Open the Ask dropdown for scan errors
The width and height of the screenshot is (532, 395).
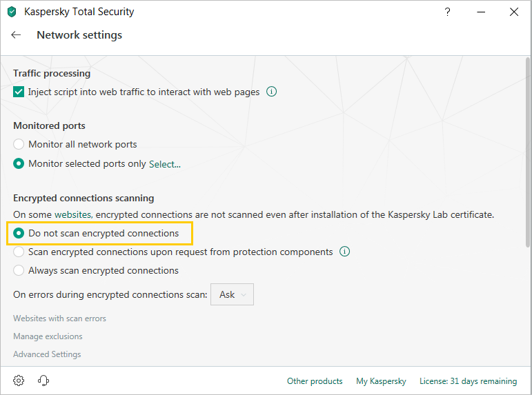click(x=232, y=294)
